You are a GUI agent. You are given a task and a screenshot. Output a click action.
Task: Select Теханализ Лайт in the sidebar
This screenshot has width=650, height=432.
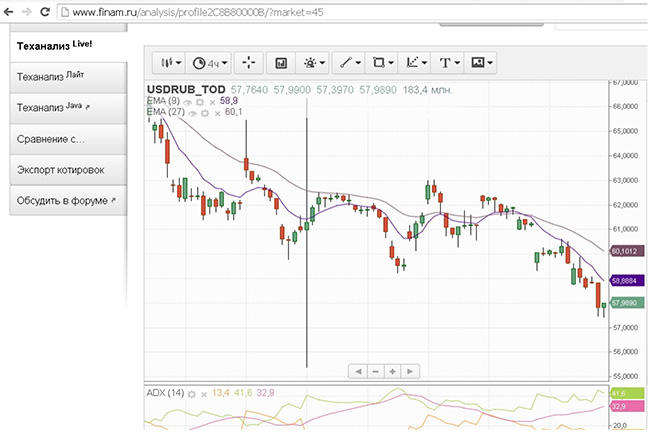[63, 76]
